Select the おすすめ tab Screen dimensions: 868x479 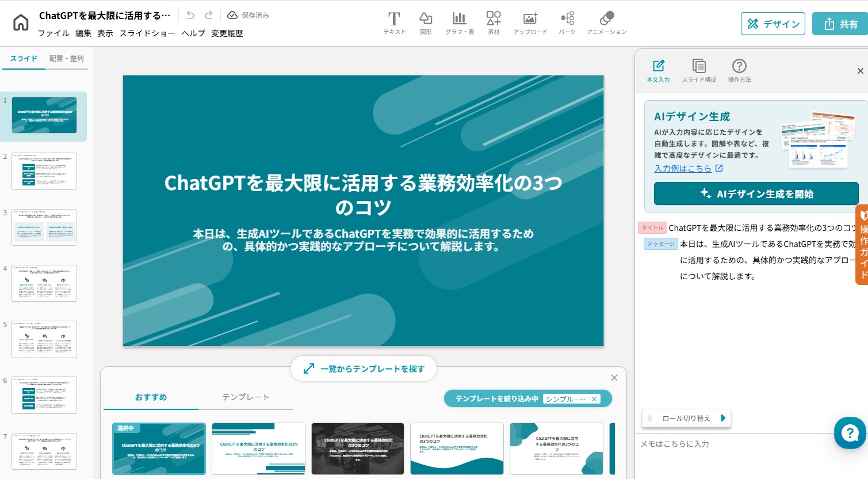tap(151, 397)
